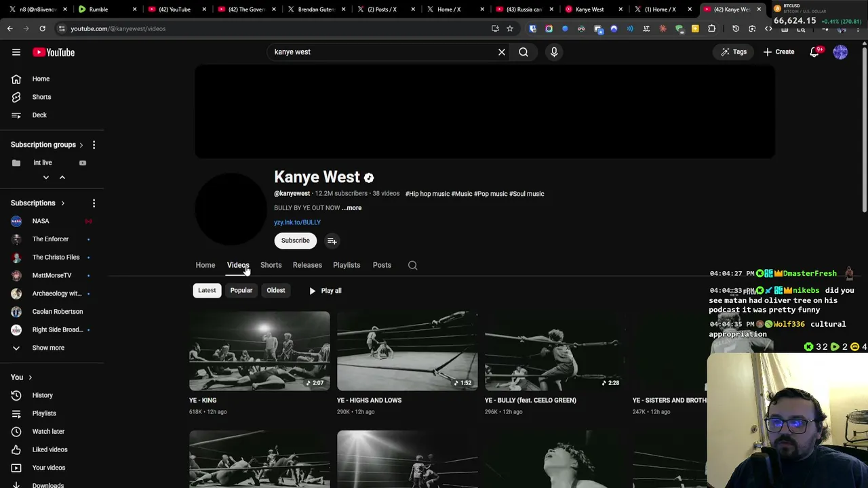The width and height of the screenshot is (868, 488).
Task: Open Subscriptions three-dot options menu
Action: tap(94, 203)
